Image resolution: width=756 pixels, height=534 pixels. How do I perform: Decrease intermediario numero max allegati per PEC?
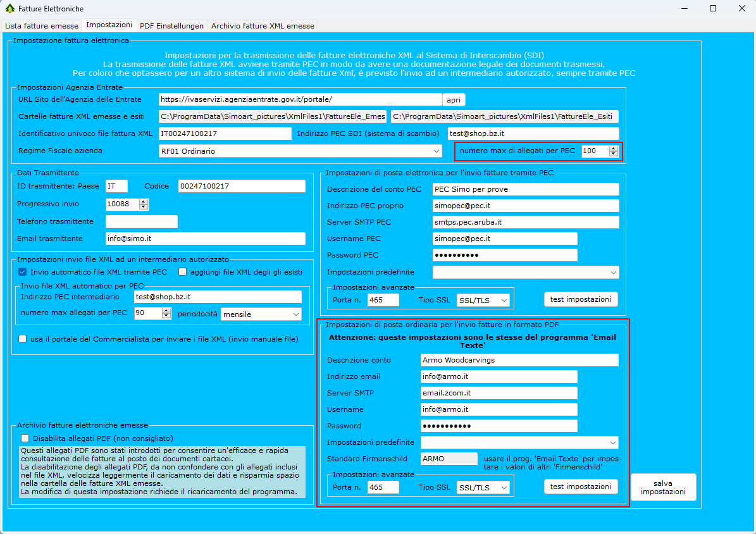click(166, 316)
